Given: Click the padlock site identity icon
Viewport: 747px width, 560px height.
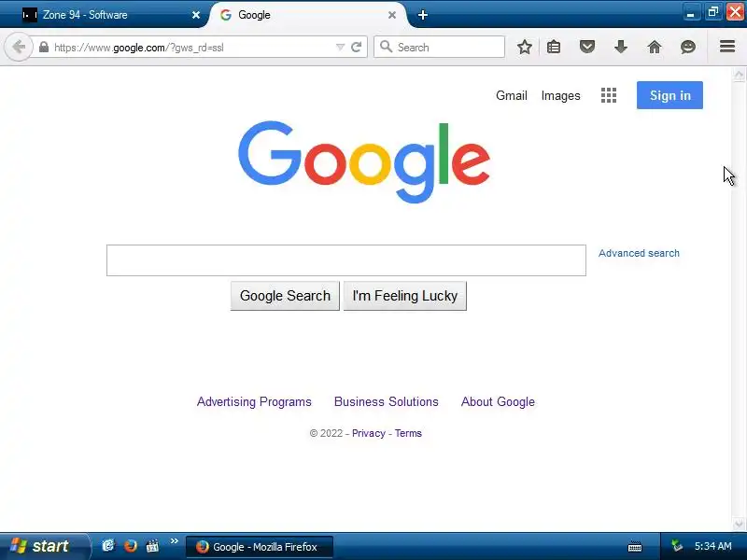Looking at the screenshot, I should 44,48.
